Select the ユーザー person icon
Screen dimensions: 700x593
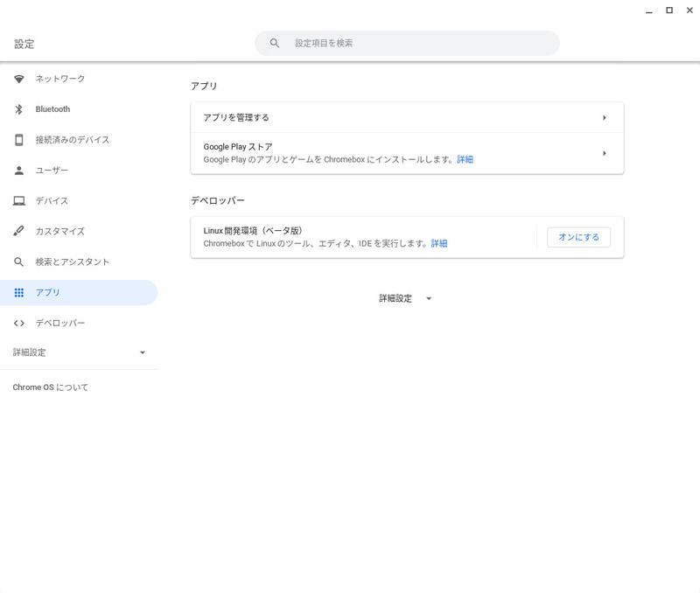[19, 170]
